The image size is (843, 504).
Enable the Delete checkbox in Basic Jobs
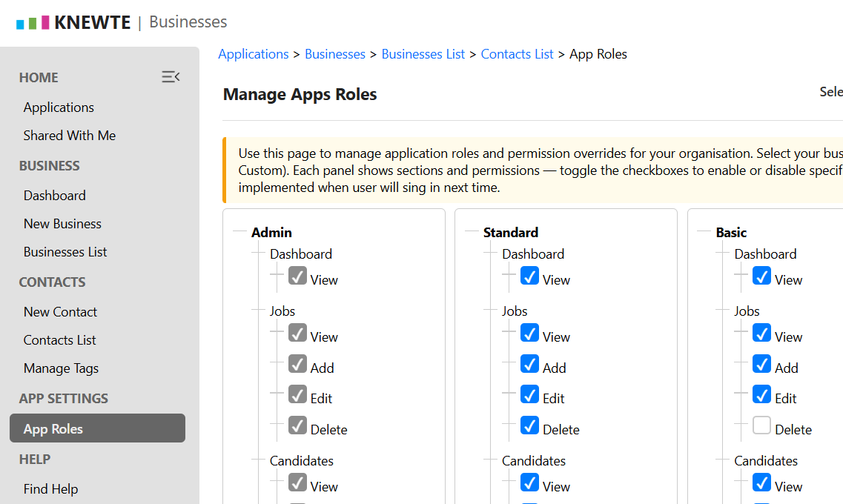point(761,425)
